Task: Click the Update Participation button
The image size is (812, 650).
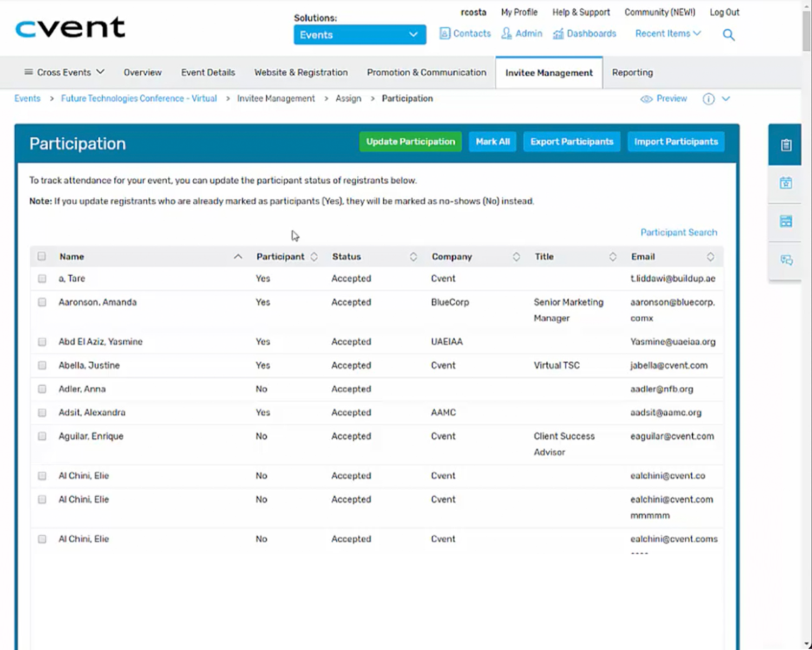Action: pos(410,141)
